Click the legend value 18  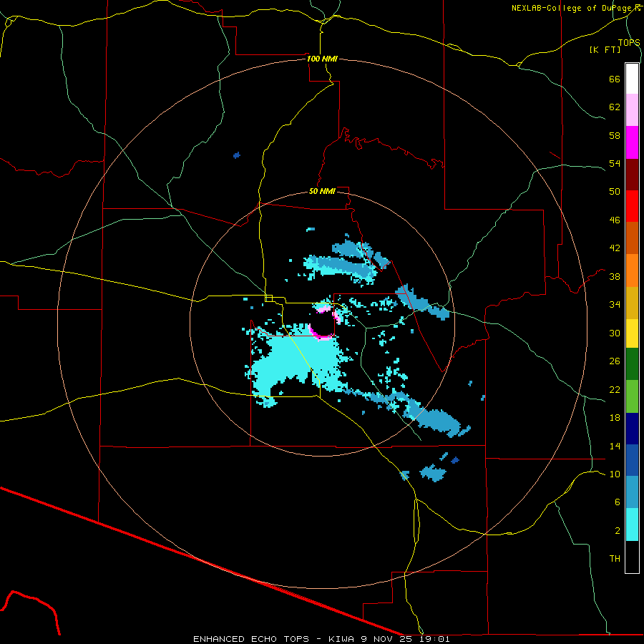[615, 418]
